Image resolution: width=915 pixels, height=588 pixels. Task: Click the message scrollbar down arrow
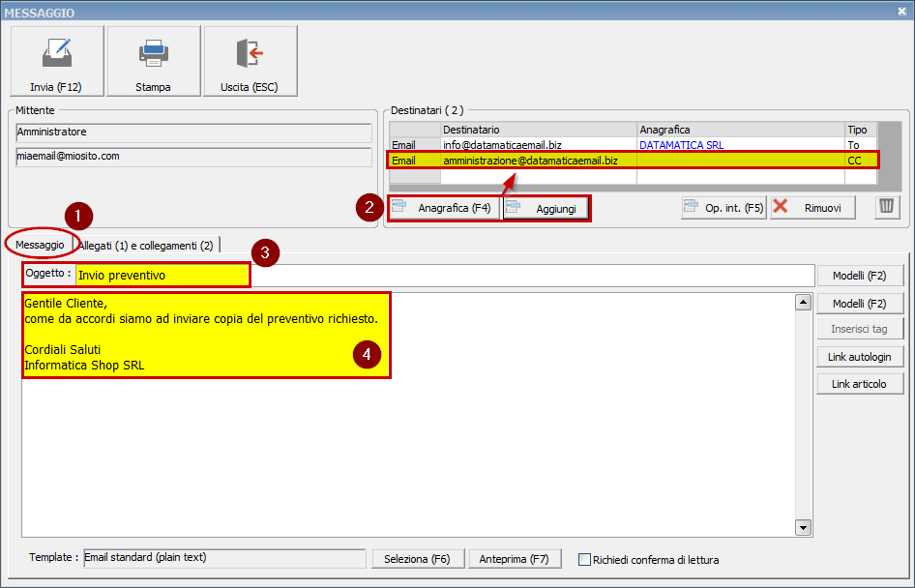click(x=803, y=527)
